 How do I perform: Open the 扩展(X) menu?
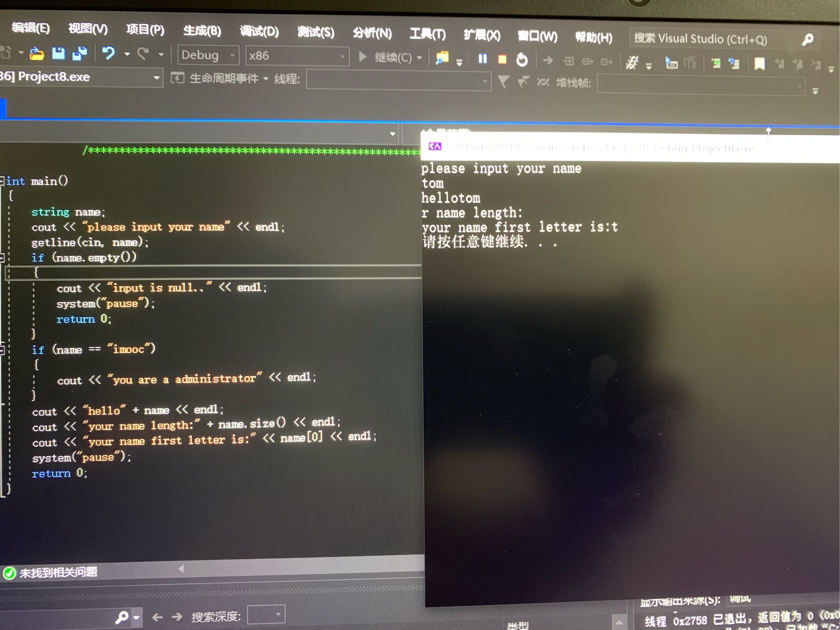pyautogui.click(x=482, y=35)
